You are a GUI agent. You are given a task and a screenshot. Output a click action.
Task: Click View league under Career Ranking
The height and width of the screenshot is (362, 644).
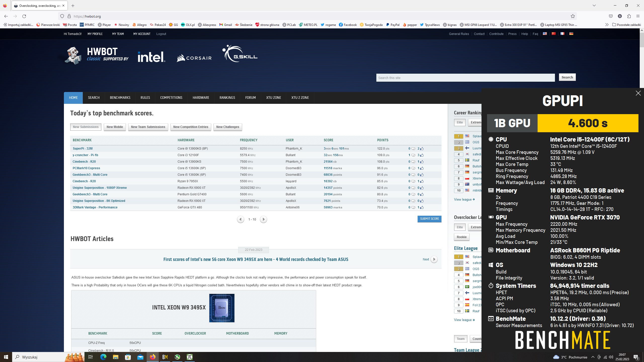464,200
